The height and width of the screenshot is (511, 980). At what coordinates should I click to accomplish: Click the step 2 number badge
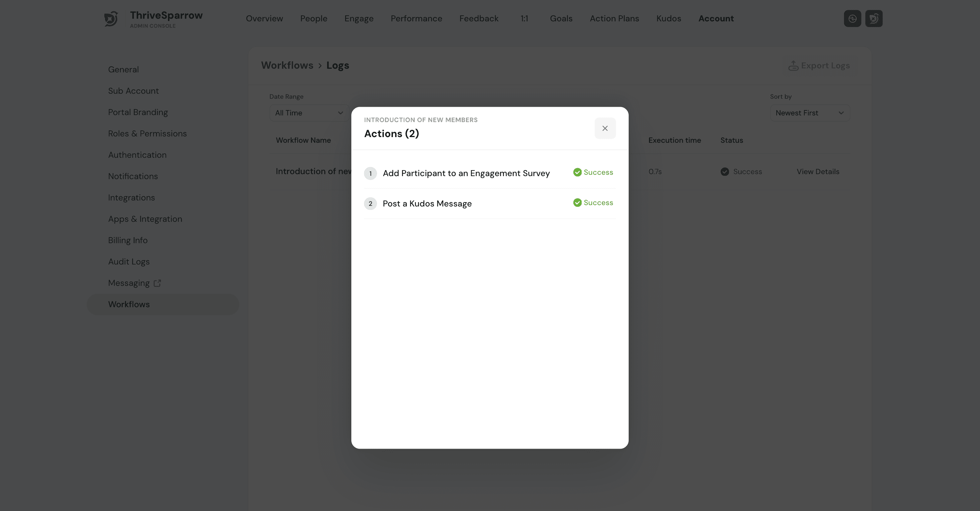click(370, 204)
